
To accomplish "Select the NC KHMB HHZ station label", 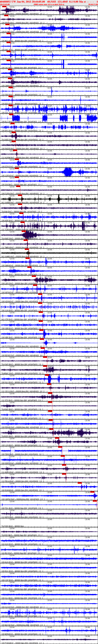I will click(23, 257).
